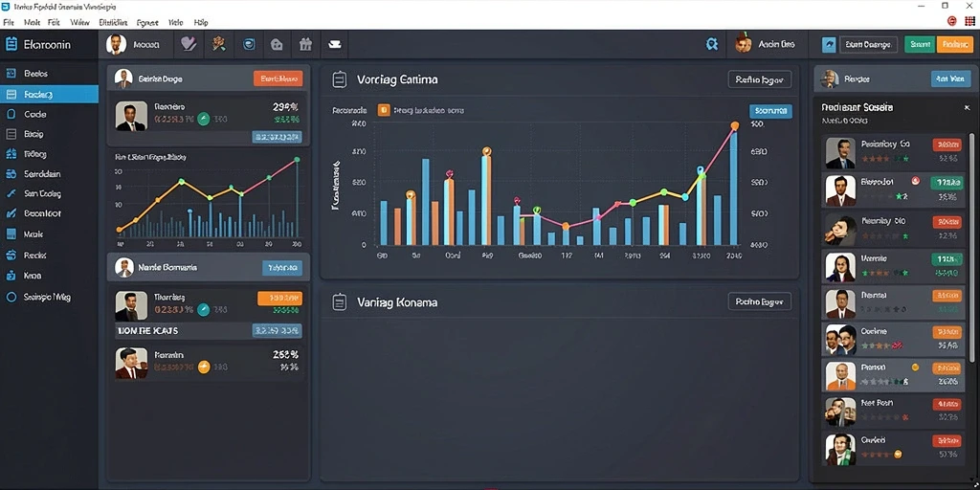Close the right panel with X
Image resolution: width=980 pixels, height=490 pixels.
967,108
